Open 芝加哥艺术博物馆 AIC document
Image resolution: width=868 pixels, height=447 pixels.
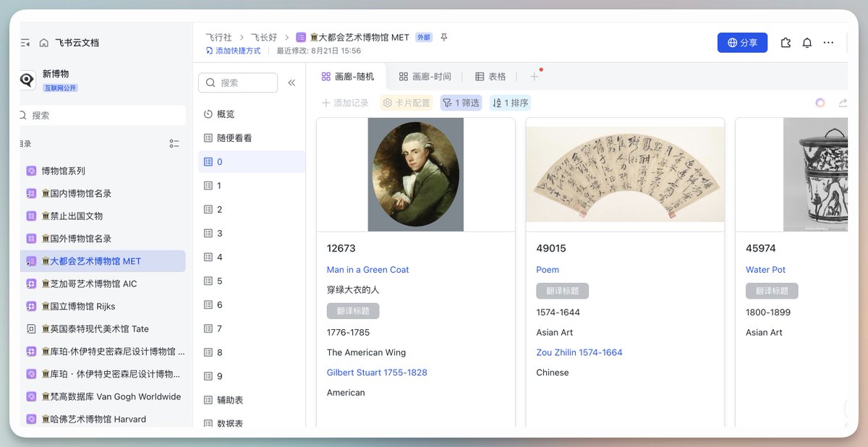[x=103, y=284]
